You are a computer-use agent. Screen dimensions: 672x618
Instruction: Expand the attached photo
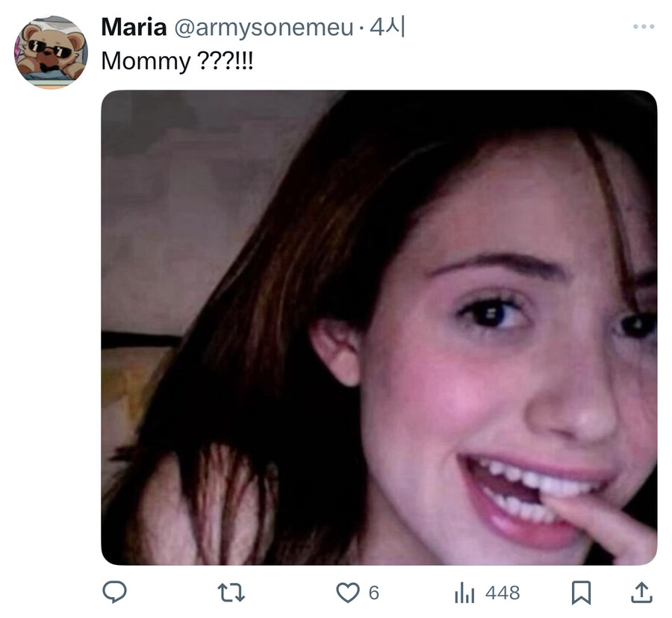tap(379, 328)
